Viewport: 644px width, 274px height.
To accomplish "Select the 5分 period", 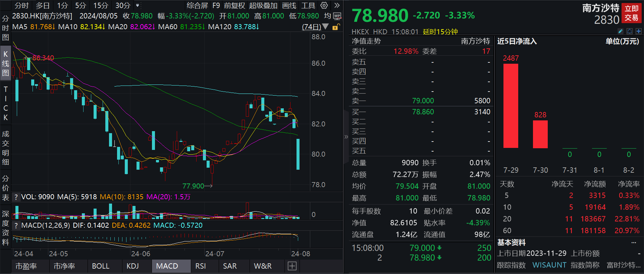I will tap(80, 5).
